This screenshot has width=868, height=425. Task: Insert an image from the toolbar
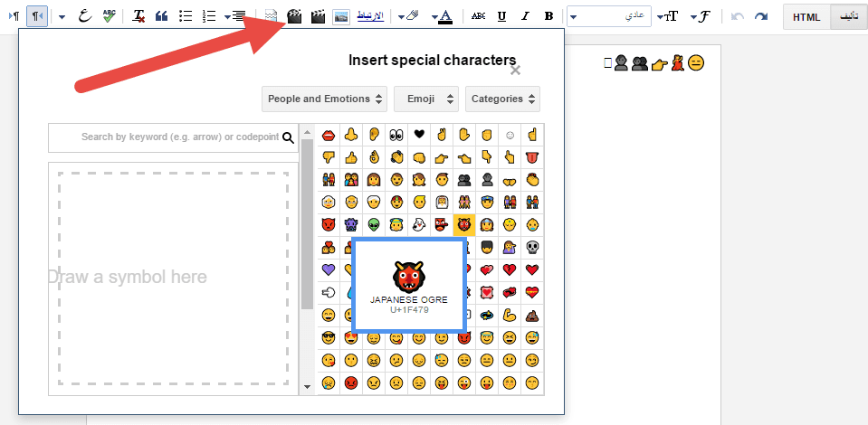pos(341,16)
